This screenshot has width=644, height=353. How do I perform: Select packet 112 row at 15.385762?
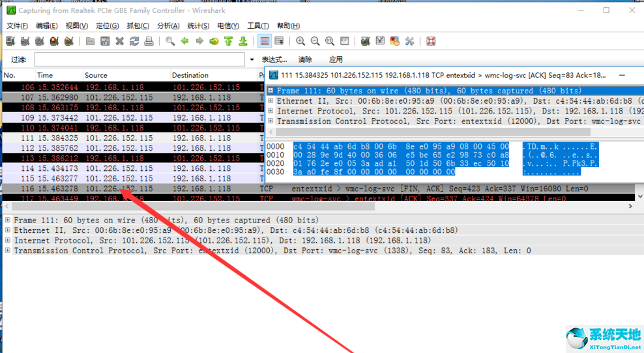(134, 148)
